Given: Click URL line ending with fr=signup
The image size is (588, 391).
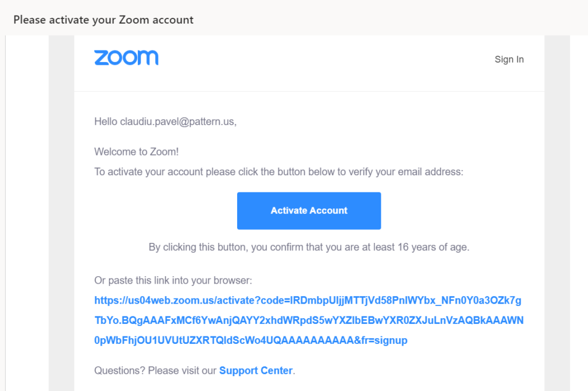Looking at the screenshot, I should click(251, 340).
